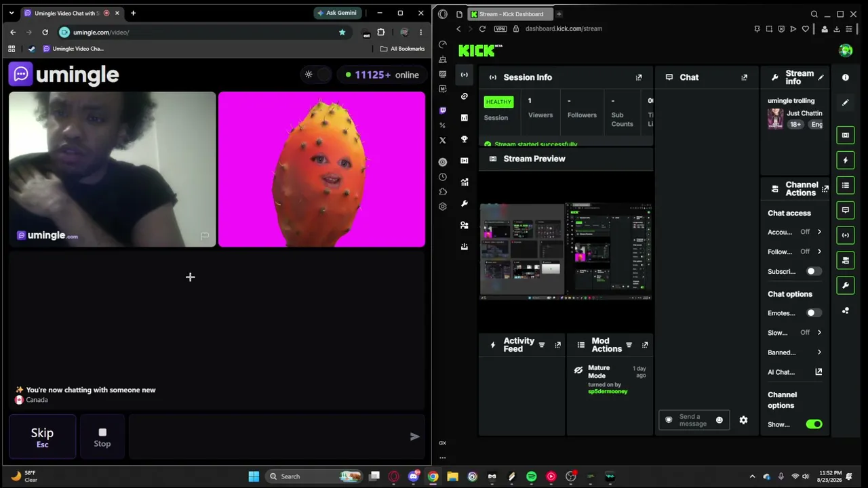This screenshot has width=868, height=488.
Task: Open Chrome tab search dropdown arrow
Action: (x=11, y=13)
